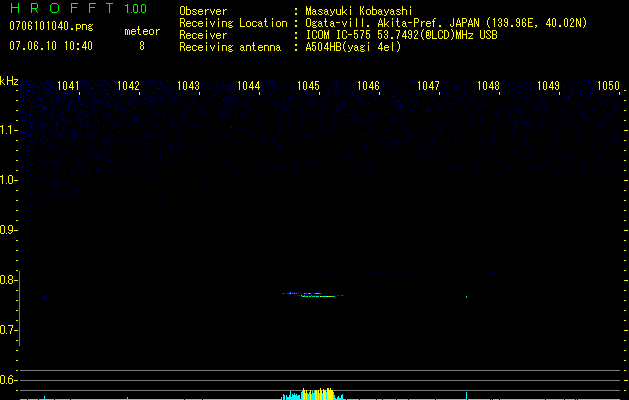Screen dimensions: 629x400
Task: Select the filename 0706101040.png
Action: click(51, 26)
